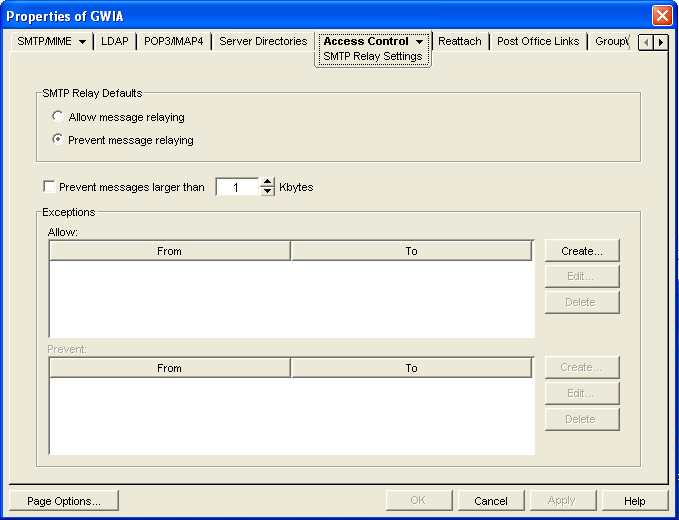The image size is (679, 520).
Task: Select Prevent message relaying option
Action: pyautogui.click(x=58, y=140)
